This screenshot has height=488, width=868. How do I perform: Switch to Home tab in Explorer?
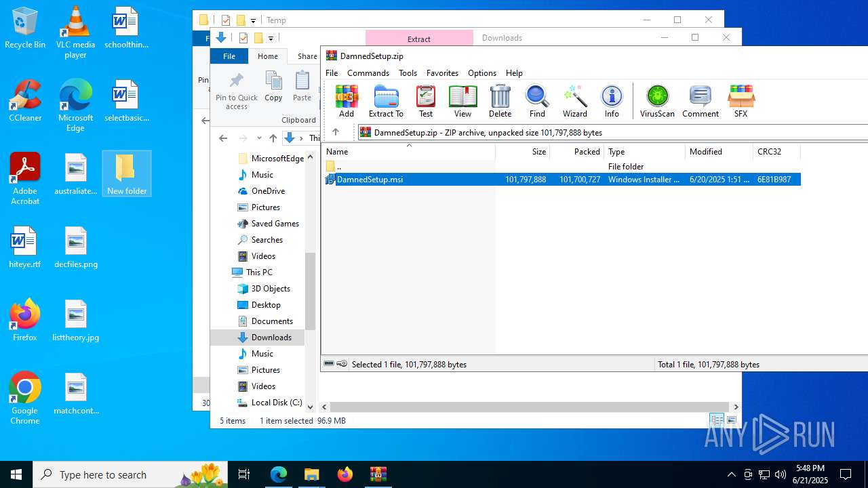(x=268, y=56)
